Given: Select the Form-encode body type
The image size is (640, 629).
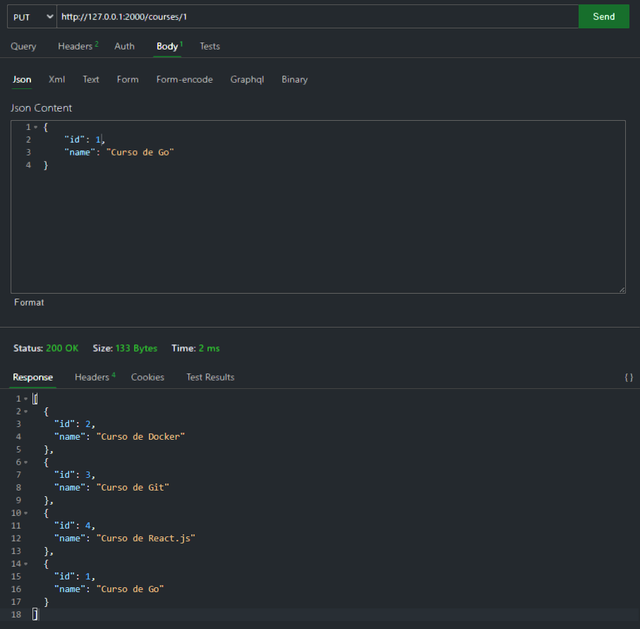Looking at the screenshot, I should [184, 80].
